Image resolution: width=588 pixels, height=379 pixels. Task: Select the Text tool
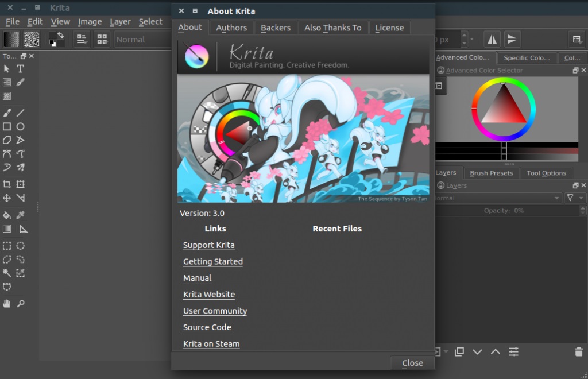(20, 68)
